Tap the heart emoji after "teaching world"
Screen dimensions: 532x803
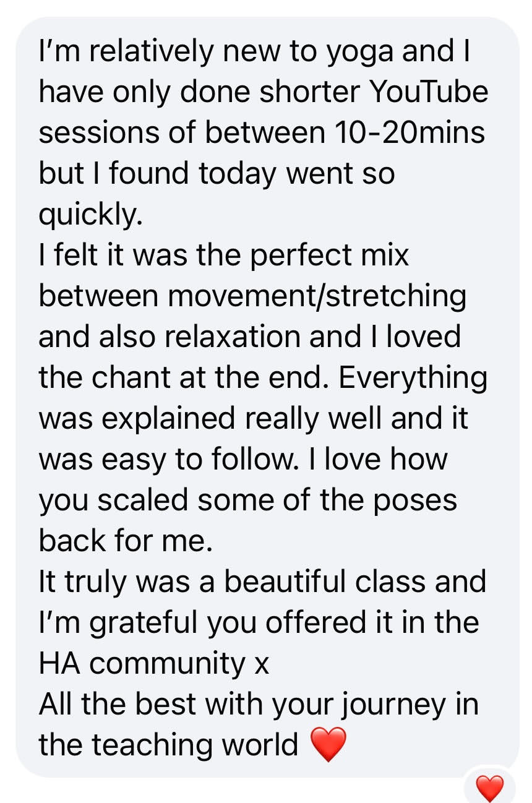tap(328, 745)
